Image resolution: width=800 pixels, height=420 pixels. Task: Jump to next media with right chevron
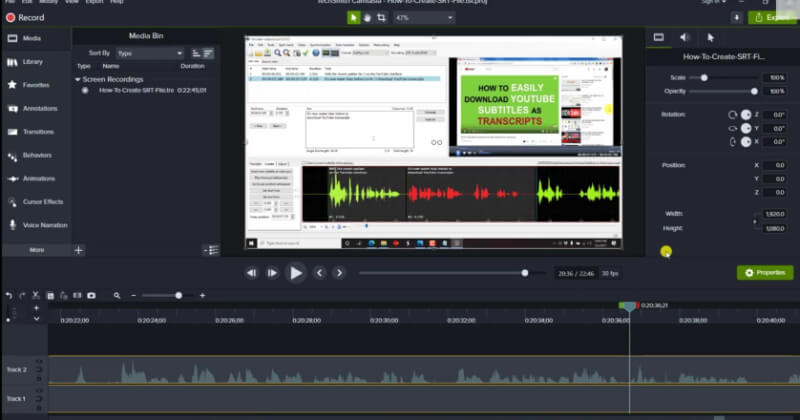(x=339, y=273)
